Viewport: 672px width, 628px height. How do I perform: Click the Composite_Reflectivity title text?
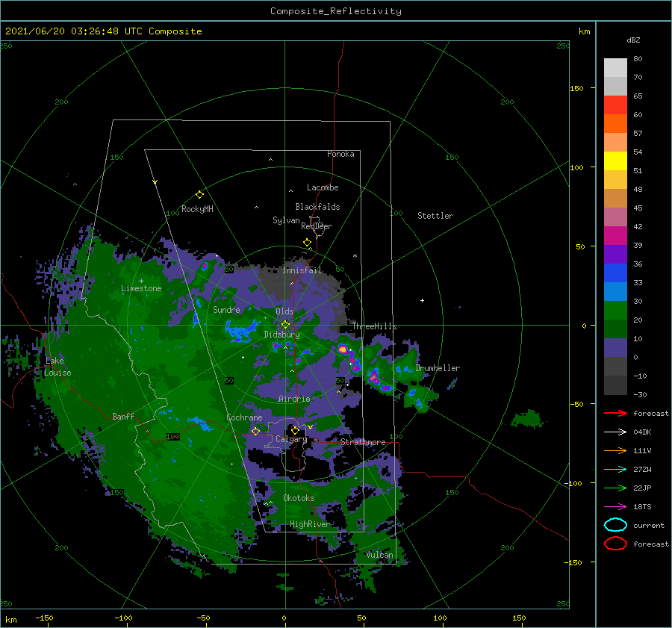click(x=336, y=11)
